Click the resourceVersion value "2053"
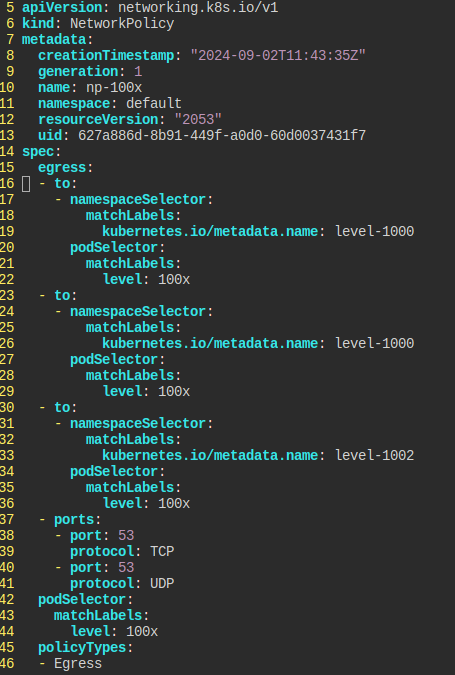 (x=198, y=119)
